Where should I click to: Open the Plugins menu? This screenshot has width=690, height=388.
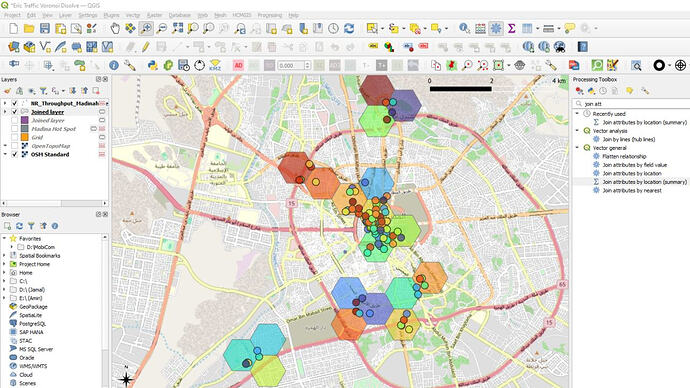111,15
